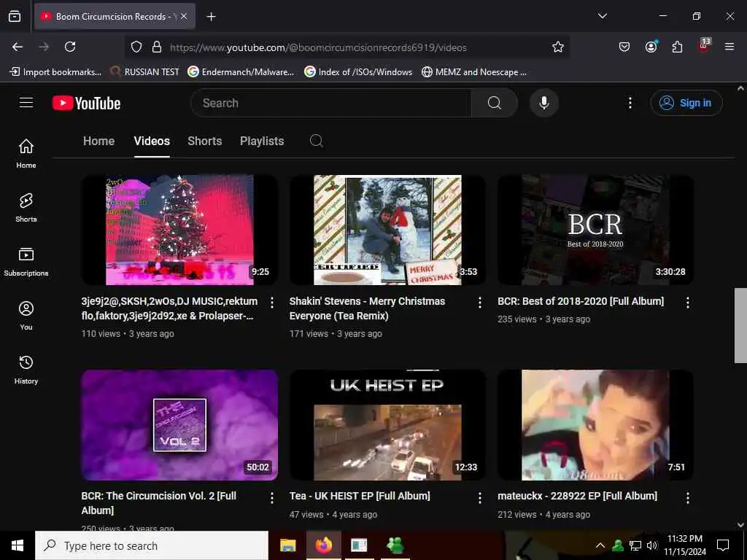Bookmark this page with star icon
The height and width of the screenshot is (560, 747).
click(558, 47)
